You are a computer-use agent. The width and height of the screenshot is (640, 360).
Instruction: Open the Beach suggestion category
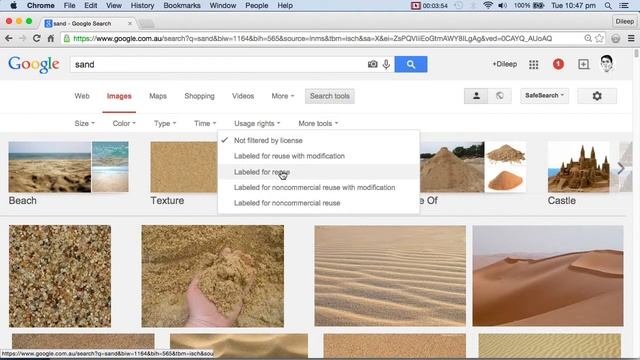[x=68, y=173]
